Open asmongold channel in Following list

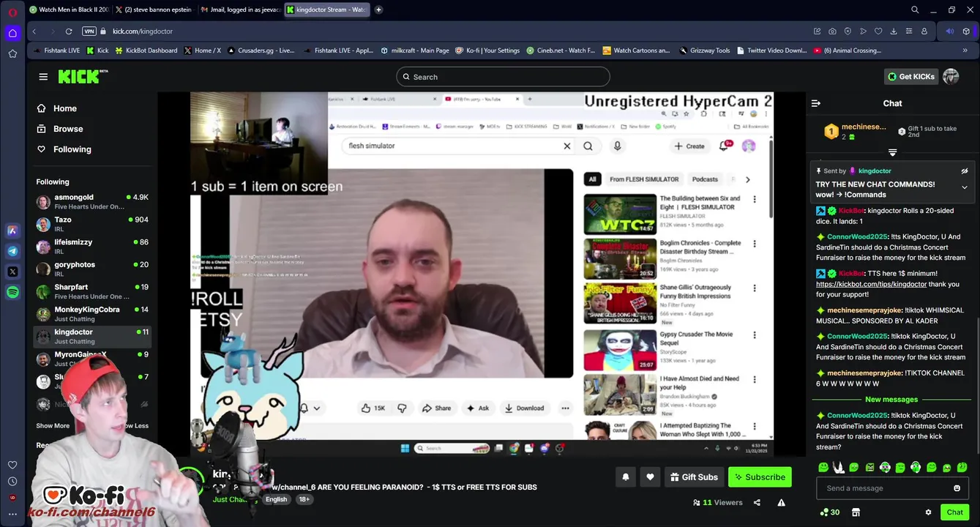pos(92,201)
